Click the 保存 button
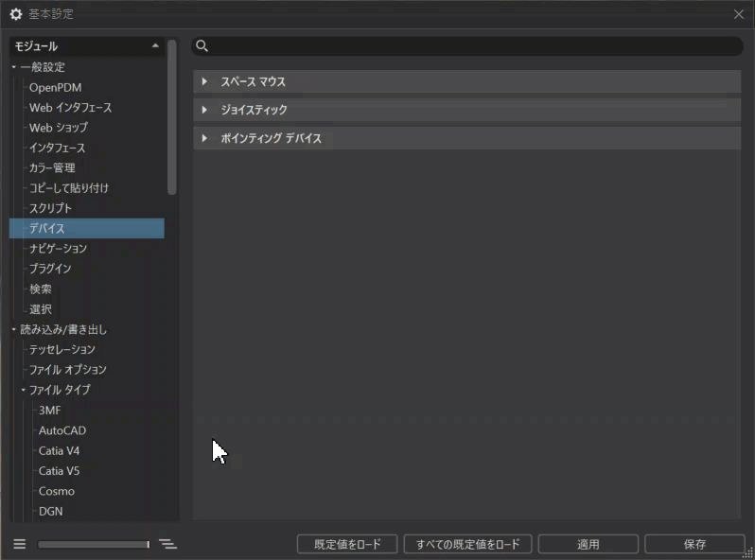 point(694,544)
